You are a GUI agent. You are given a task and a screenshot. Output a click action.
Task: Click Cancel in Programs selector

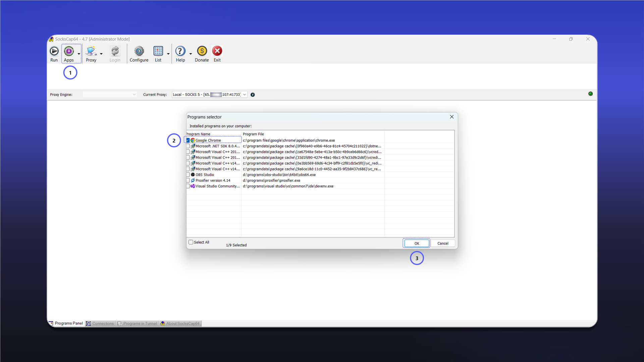click(x=443, y=243)
